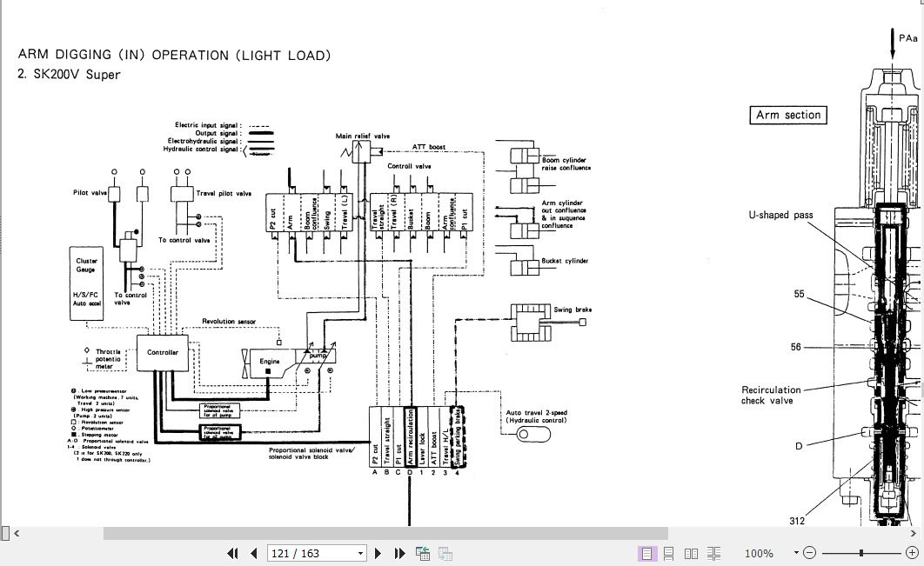
Task: Click the '2. SK200V Super' subtitle
Action: [x=69, y=74]
